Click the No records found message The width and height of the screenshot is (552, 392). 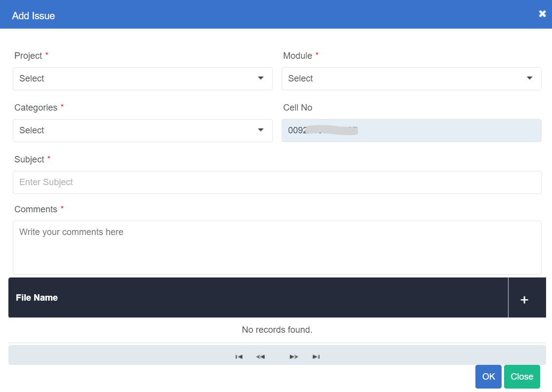[277, 329]
